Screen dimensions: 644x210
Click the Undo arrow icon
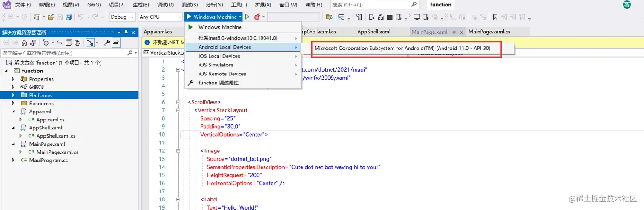click(x=81, y=17)
